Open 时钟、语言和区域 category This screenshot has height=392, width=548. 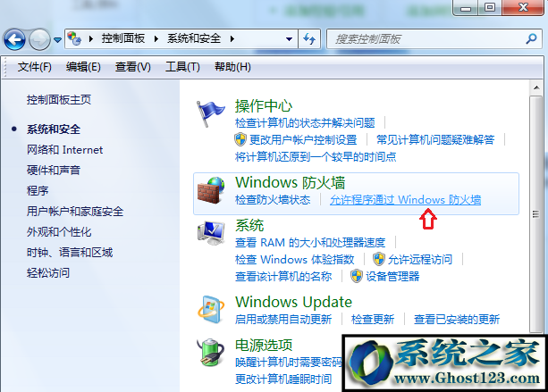coord(70,253)
